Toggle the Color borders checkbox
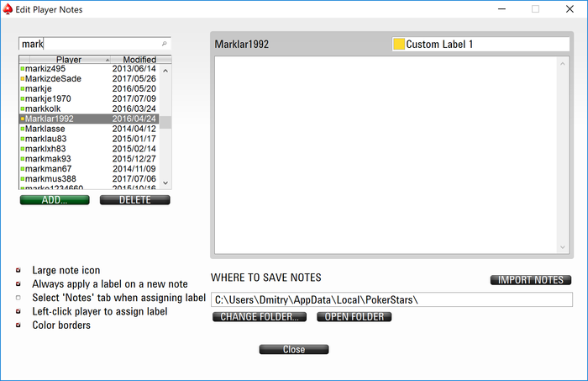 pos(18,325)
